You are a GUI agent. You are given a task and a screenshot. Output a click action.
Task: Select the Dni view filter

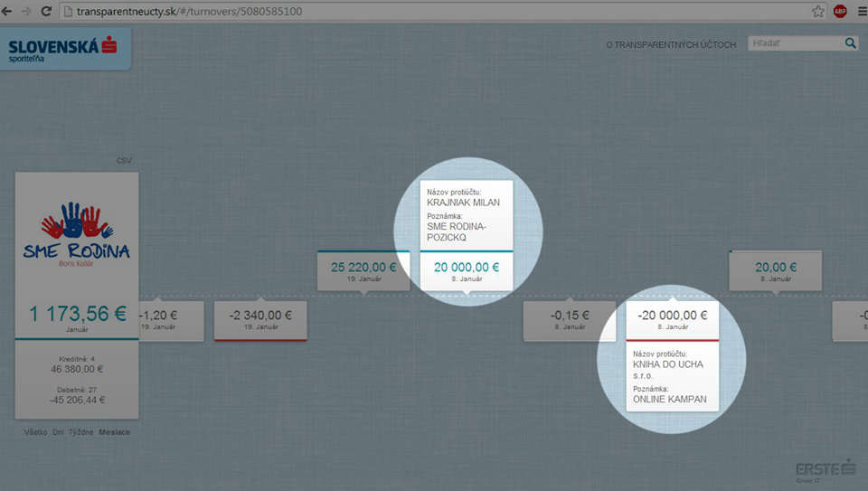(58, 431)
